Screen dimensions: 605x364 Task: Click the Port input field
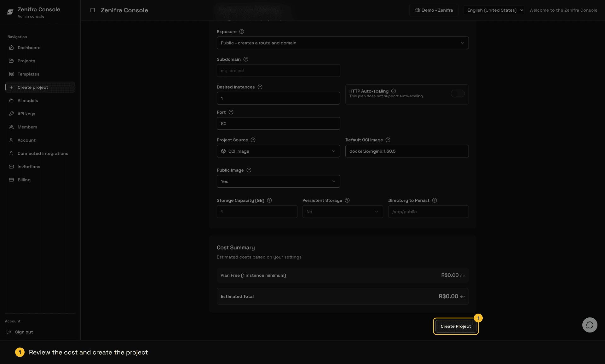(x=278, y=123)
